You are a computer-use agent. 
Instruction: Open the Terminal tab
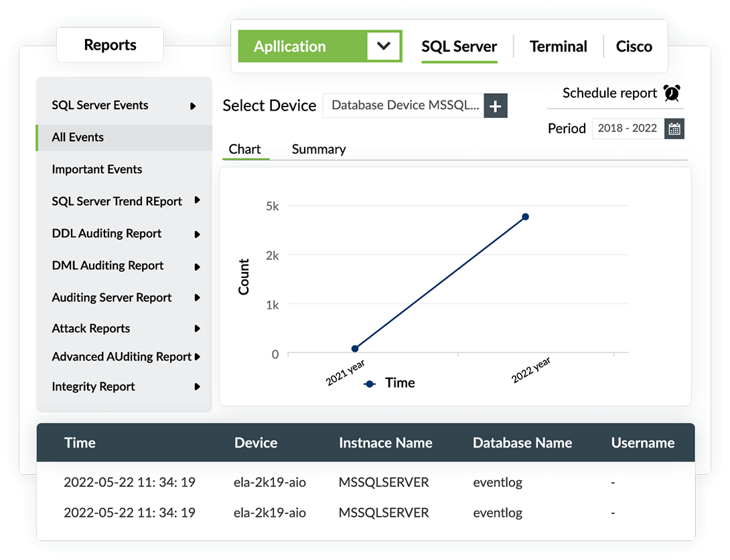(x=558, y=46)
